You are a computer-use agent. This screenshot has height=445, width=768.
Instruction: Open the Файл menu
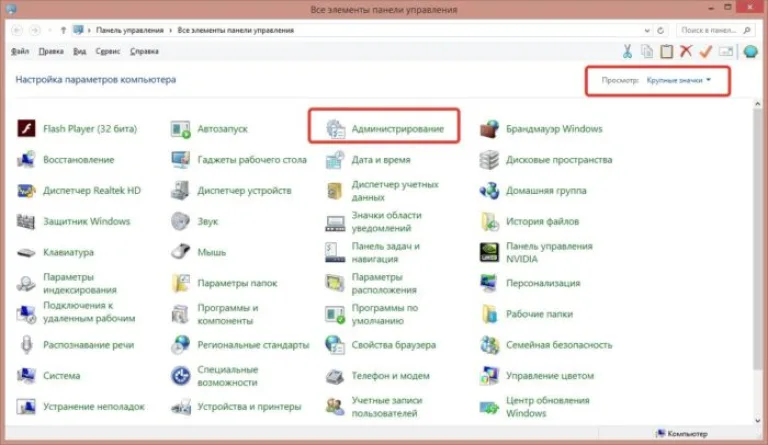20,51
